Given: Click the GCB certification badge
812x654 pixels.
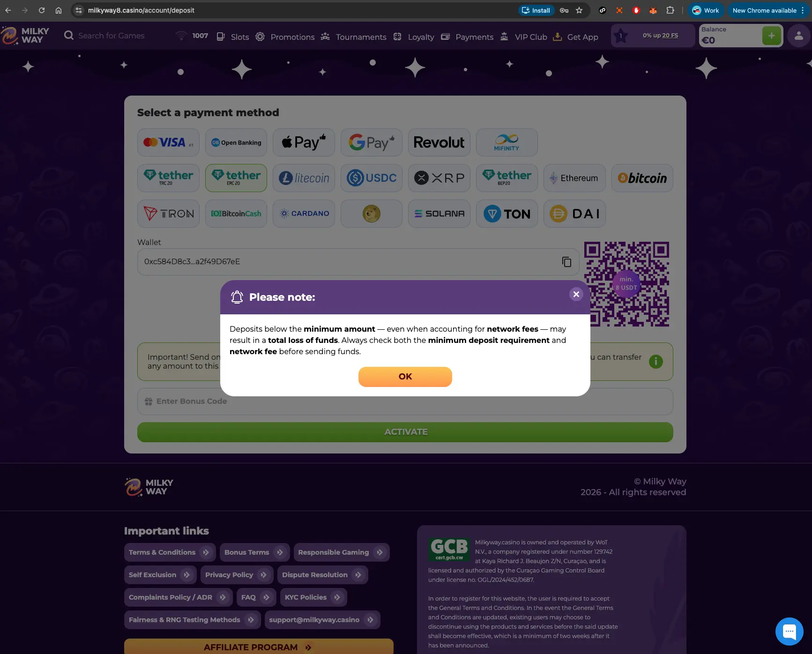Looking at the screenshot, I should [449, 550].
